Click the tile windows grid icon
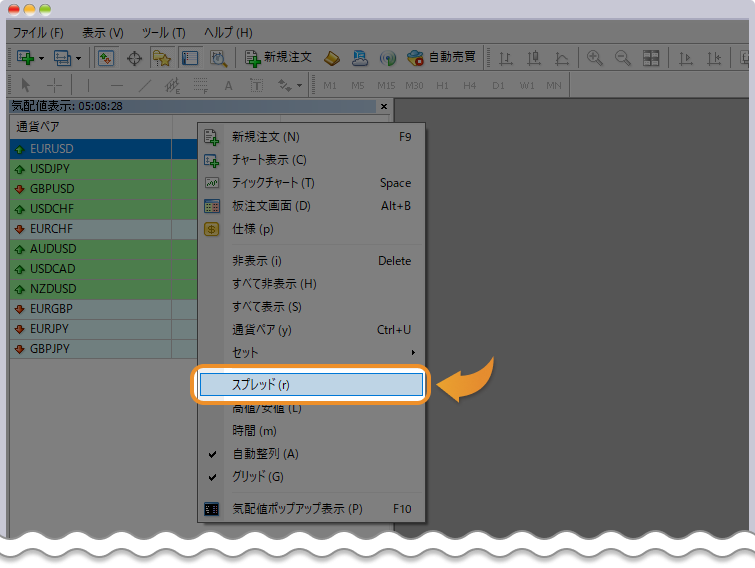 click(651, 58)
